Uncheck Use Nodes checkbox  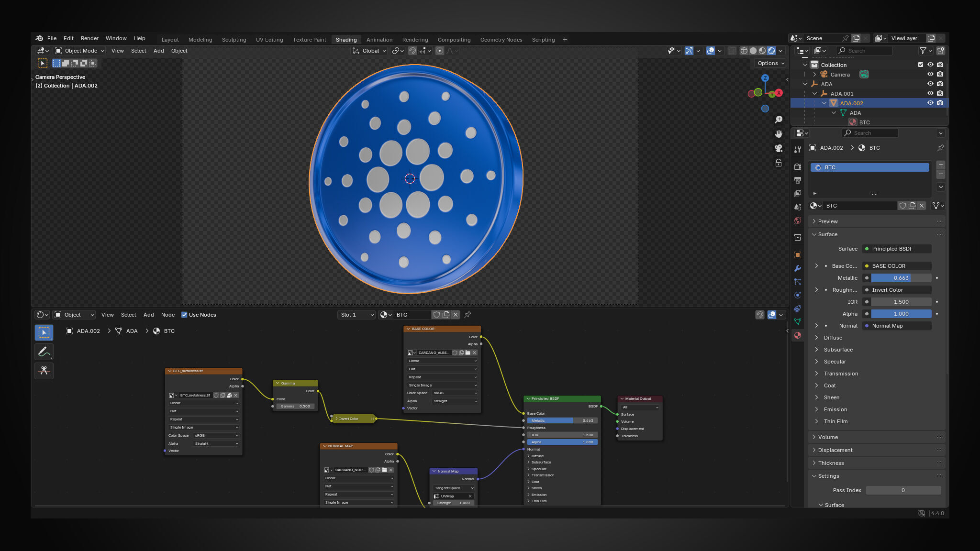point(184,315)
